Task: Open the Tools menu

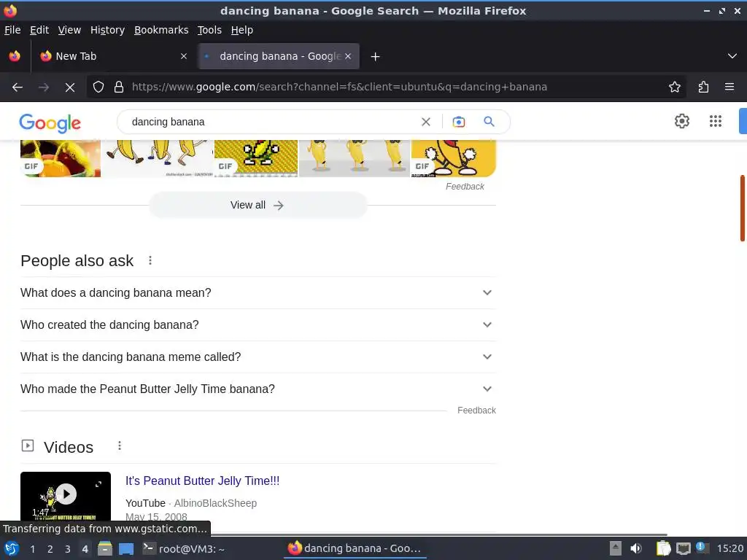Action: 209,30
